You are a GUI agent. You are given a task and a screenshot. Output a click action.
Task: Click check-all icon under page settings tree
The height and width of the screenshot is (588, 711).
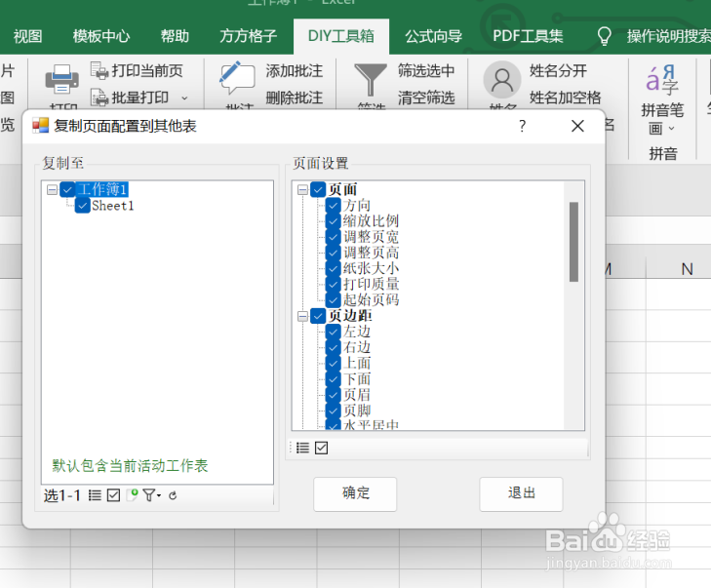(321, 448)
